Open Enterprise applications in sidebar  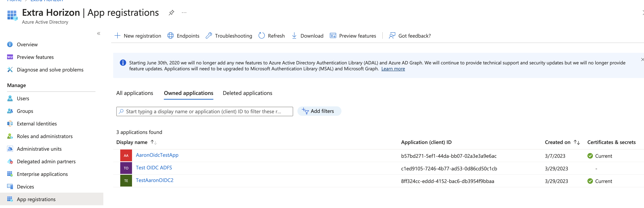coord(42,174)
